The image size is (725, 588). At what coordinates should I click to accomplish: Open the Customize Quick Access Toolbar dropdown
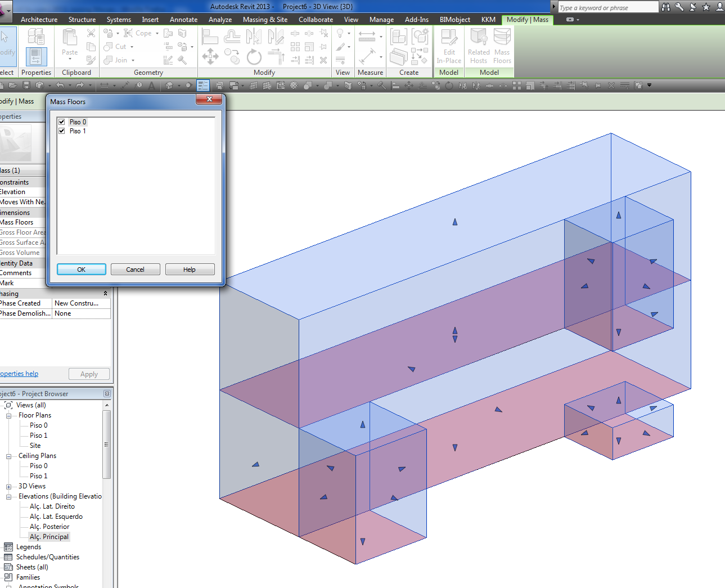650,86
